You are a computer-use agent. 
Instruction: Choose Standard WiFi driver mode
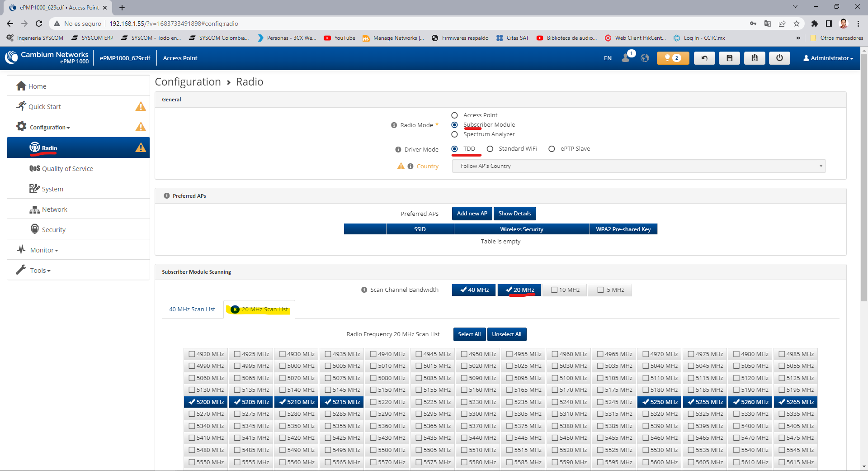[x=490, y=149]
